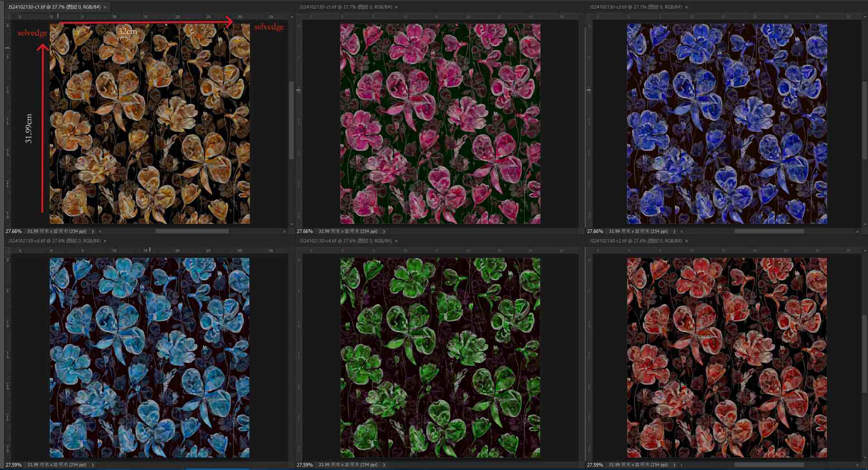This screenshot has width=868, height=470.
Task: Click scroll-right arrow in c3.tif window
Action: [857, 231]
